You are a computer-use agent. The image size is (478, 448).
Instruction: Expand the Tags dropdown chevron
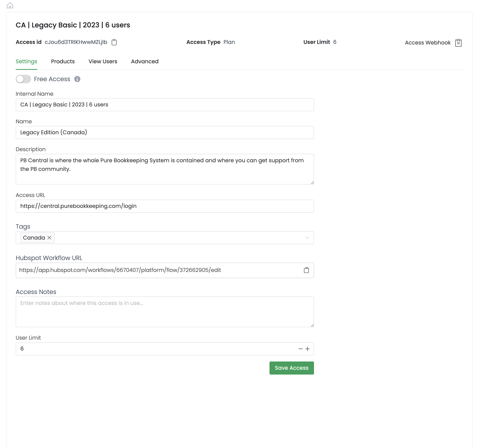[307, 238]
